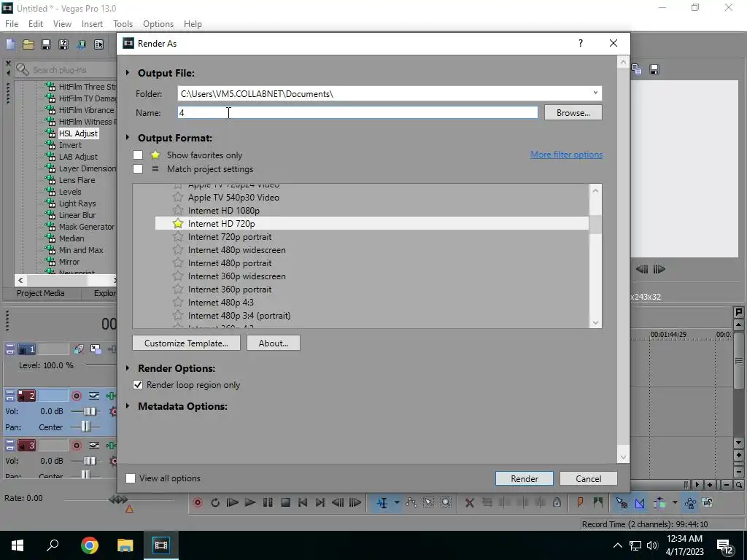Open the Folder path dropdown
The height and width of the screenshot is (560, 747).
coord(595,93)
